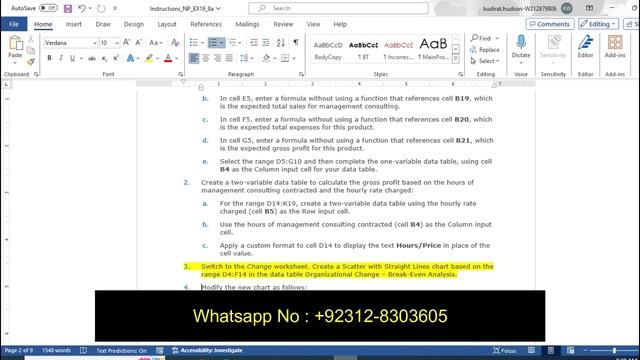Open the Borders dropdown arrow
Image resolution: width=640 pixels, height=360 pixels.
pyautogui.click(x=294, y=58)
